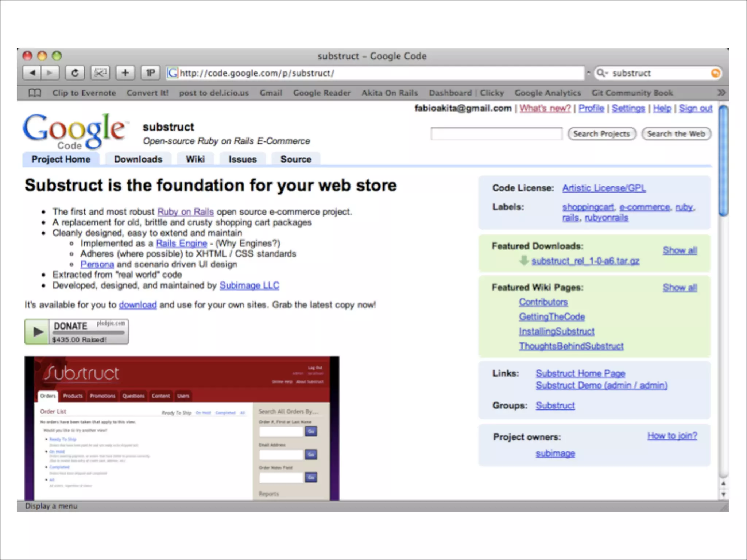Click the orange search snapback icon

tap(715, 73)
